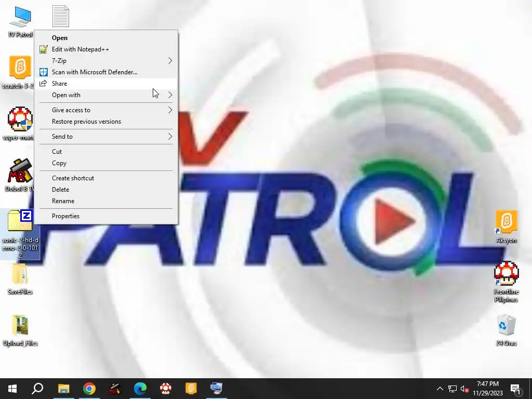Screen dimensions: 532x399
Task: Click the Show desktop strip on the taskbar
Action: 530,389
